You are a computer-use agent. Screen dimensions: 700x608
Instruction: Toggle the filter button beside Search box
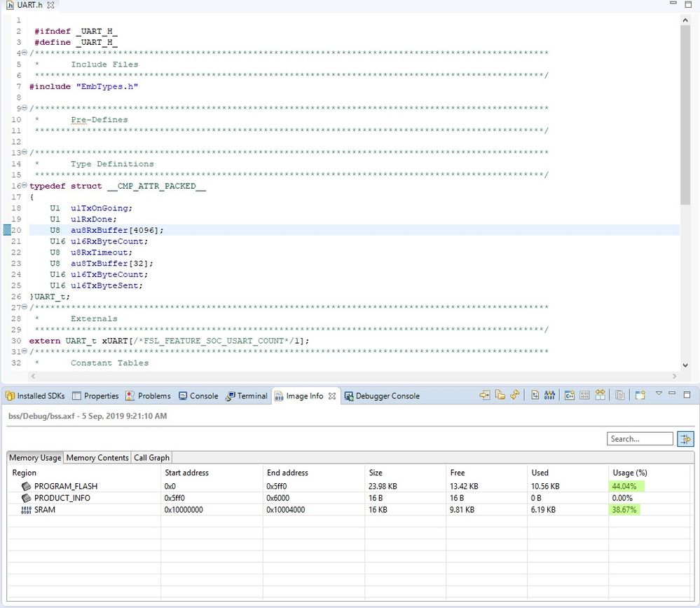pos(685,439)
